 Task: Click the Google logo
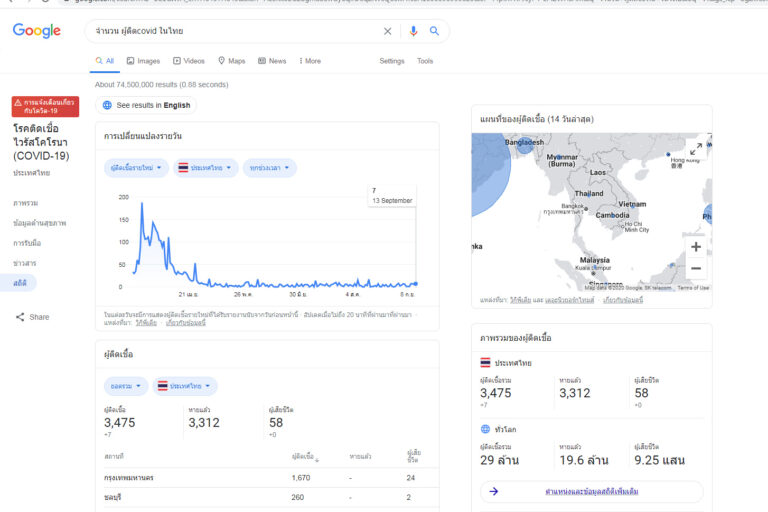point(37,31)
